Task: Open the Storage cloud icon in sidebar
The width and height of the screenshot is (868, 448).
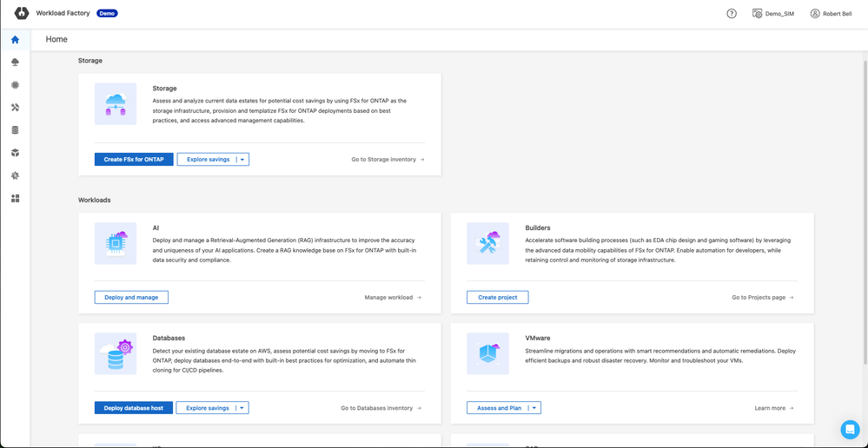Action: pyautogui.click(x=15, y=63)
